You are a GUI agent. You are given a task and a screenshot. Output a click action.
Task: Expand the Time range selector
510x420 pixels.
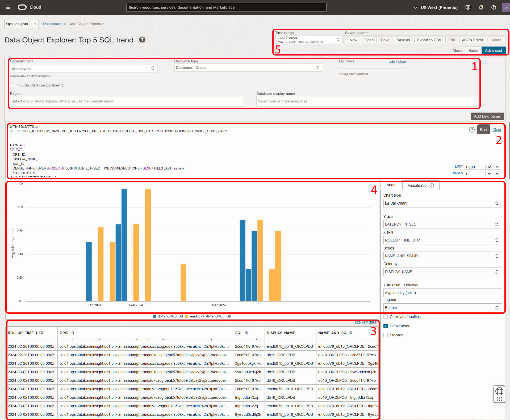click(x=308, y=39)
